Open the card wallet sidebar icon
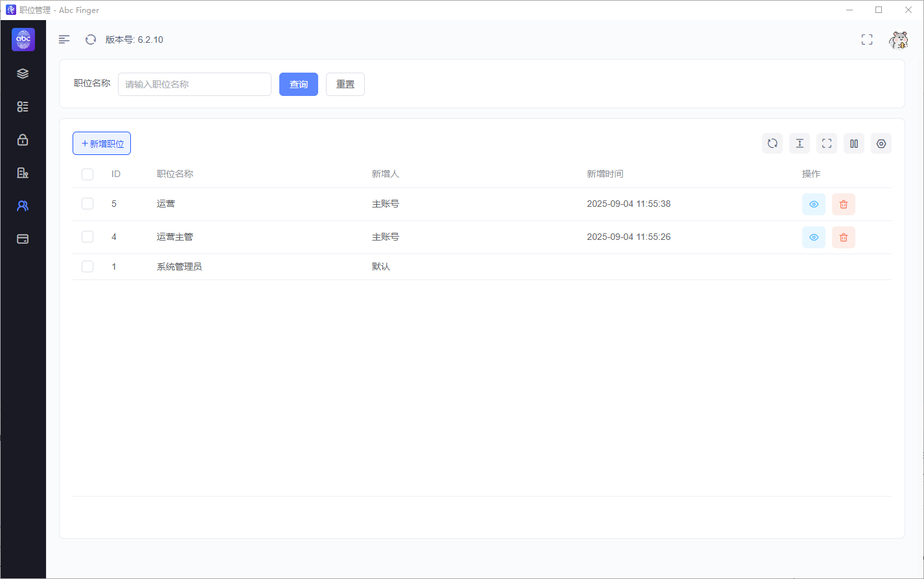The width and height of the screenshot is (924, 579). pyautogui.click(x=23, y=239)
